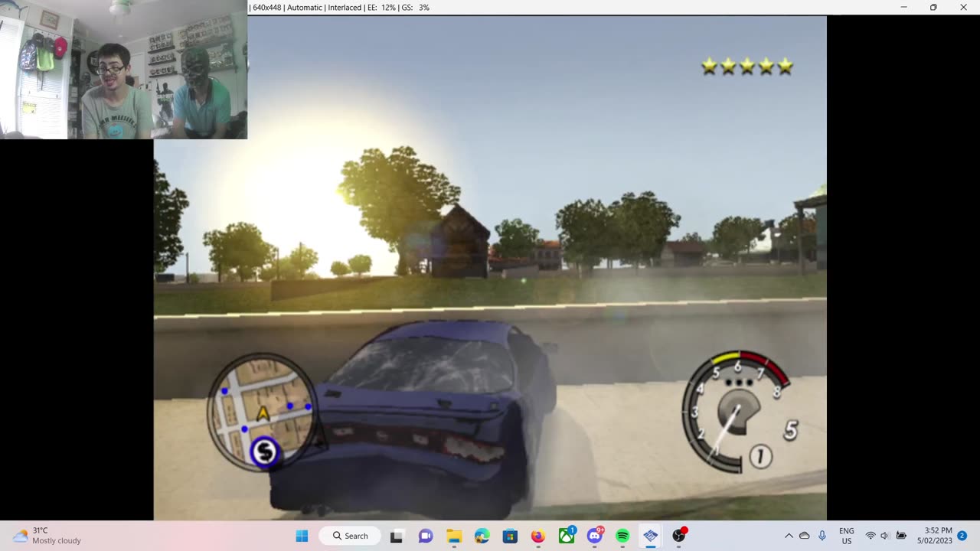This screenshot has width=980, height=551.
Task: Open Task View from the taskbar
Action: 397,536
